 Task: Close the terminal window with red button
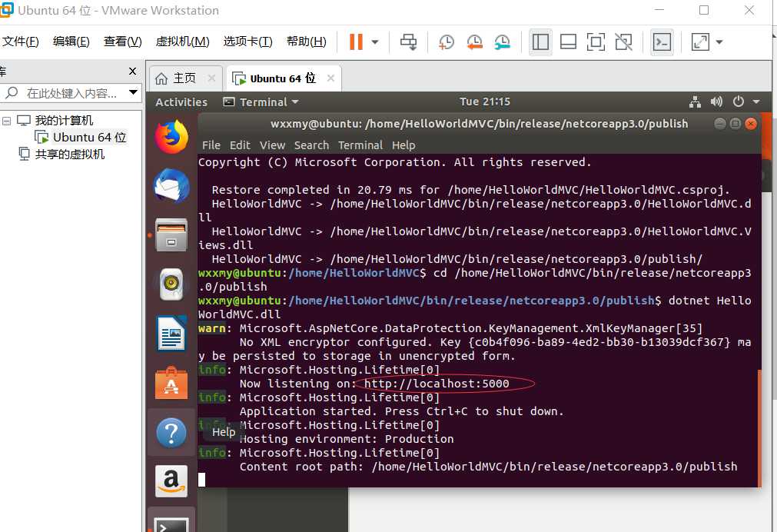pyautogui.click(x=751, y=124)
